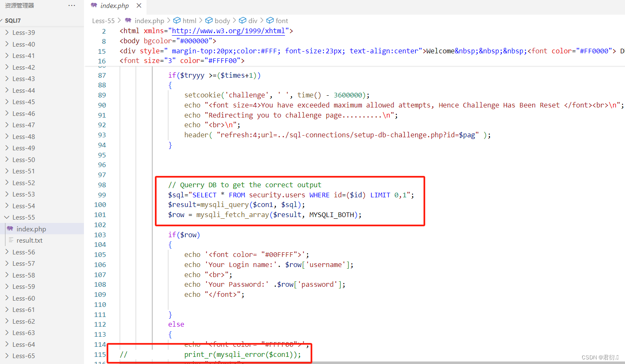Click line number 99 in the gutter
The image size is (625, 364).
click(102, 195)
